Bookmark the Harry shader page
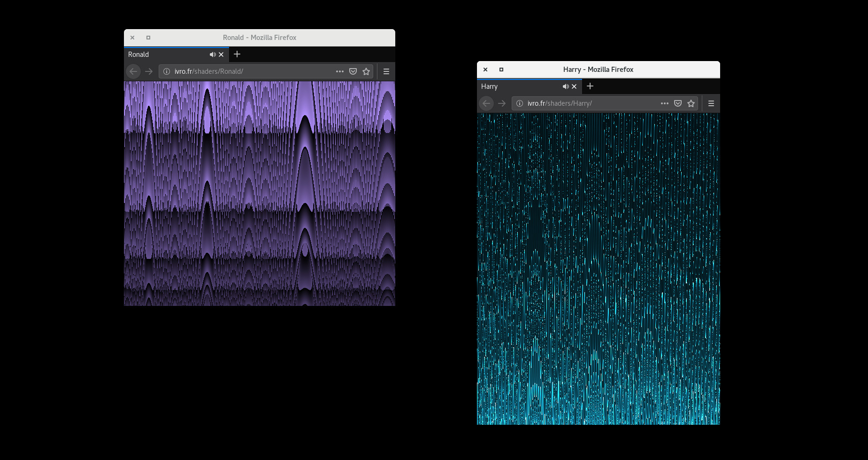The width and height of the screenshot is (868, 460). [691, 103]
